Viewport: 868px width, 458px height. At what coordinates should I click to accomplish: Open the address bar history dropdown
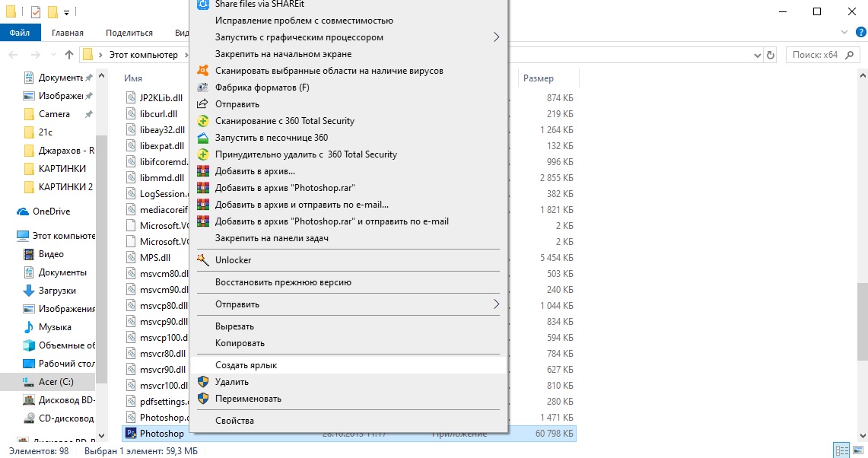(756, 55)
